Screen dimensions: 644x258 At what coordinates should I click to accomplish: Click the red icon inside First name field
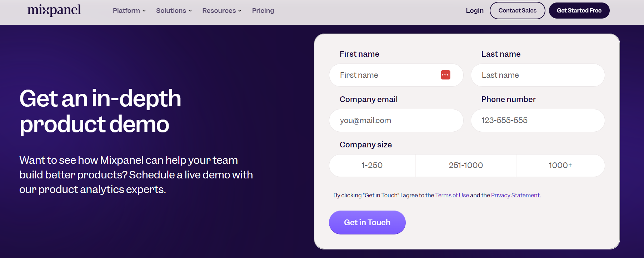[445, 75]
